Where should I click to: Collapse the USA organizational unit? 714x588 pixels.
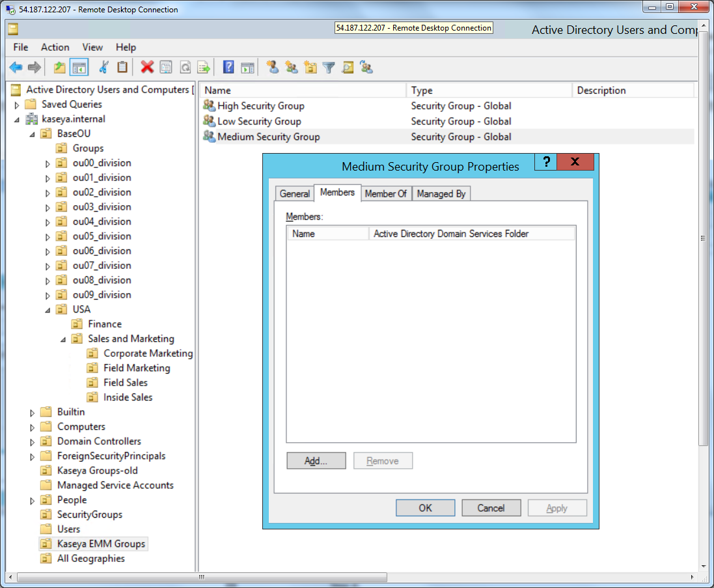[48, 310]
